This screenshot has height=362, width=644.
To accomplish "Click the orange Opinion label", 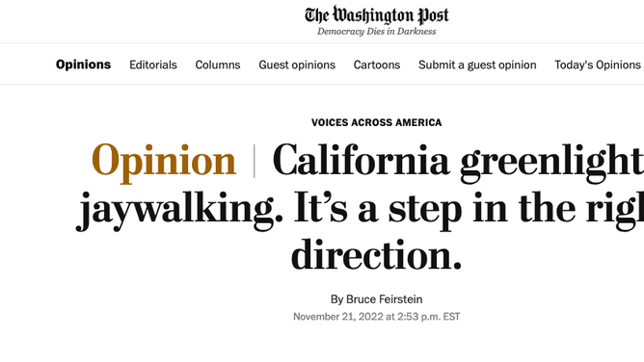I will tap(164, 161).
